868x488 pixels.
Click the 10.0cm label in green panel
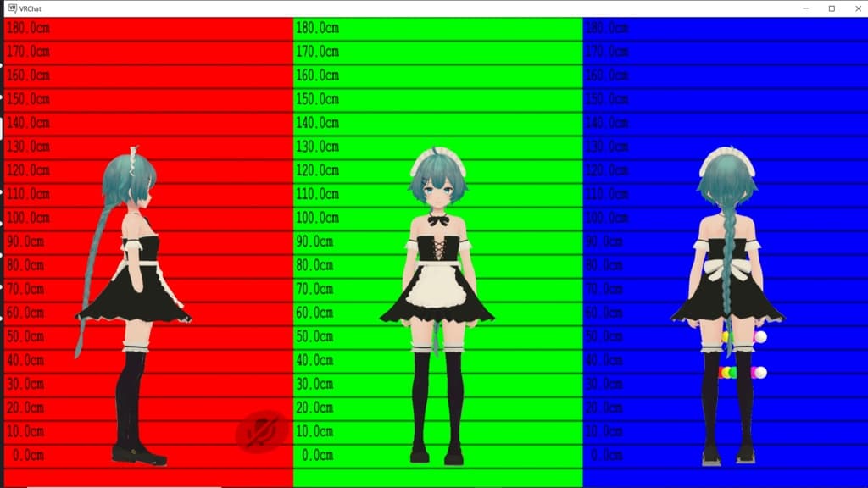coord(314,432)
